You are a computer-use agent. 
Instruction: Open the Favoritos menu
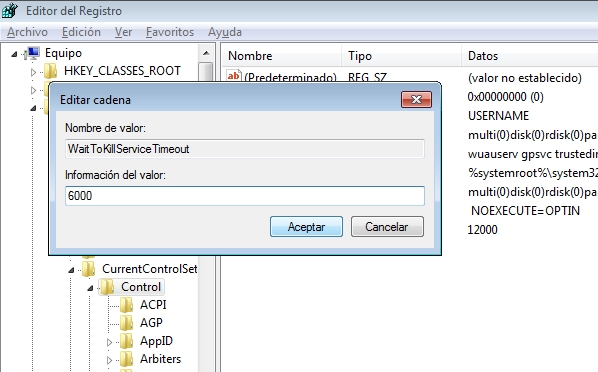170,32
